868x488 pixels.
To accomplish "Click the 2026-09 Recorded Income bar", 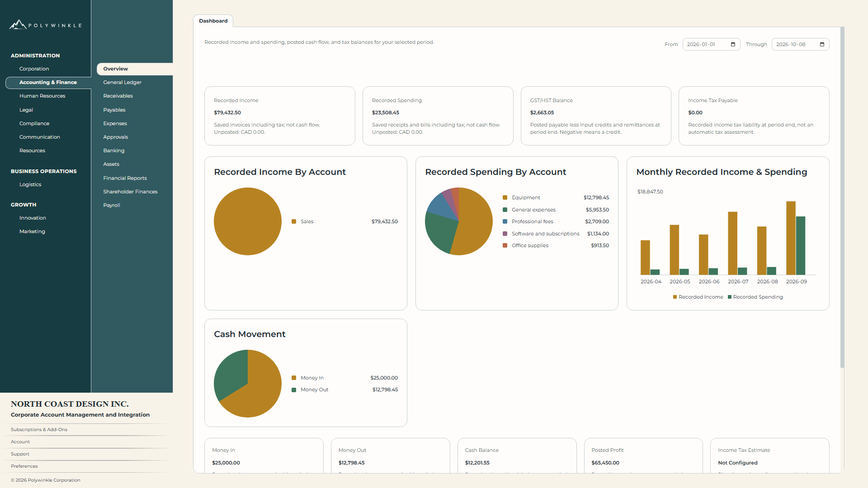I will 791,238.
